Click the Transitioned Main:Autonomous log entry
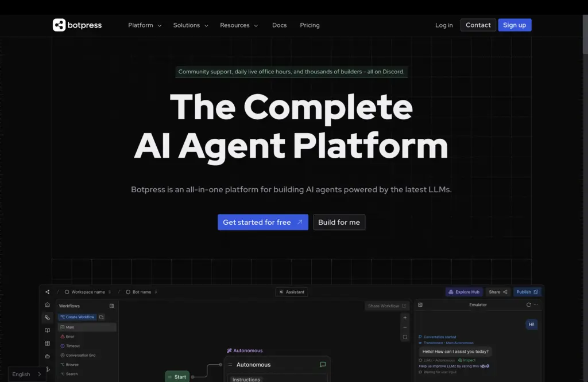Image resolution: width=588 pixels, height=382 pixels. coord(446,342)
